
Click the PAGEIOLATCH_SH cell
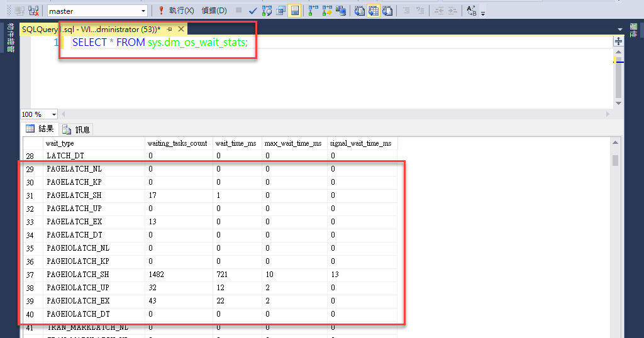(x=94, y=275)
